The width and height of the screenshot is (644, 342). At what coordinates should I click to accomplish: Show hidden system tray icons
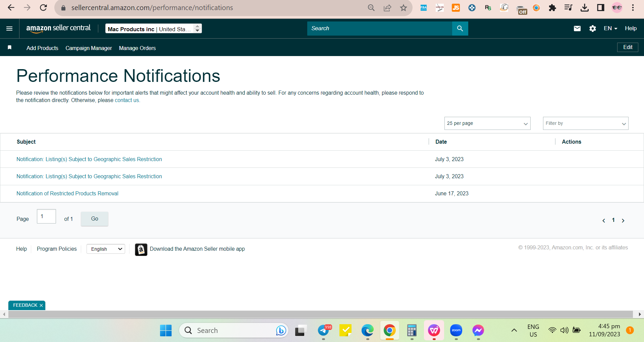[x=514, y=331]
